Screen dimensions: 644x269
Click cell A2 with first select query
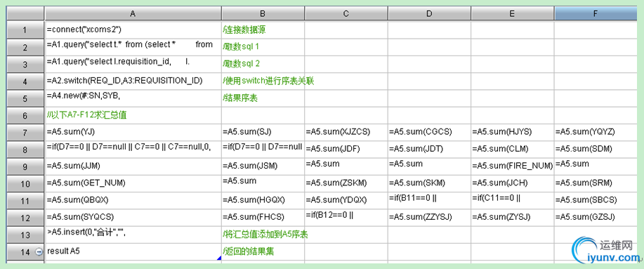pos(133,47)
